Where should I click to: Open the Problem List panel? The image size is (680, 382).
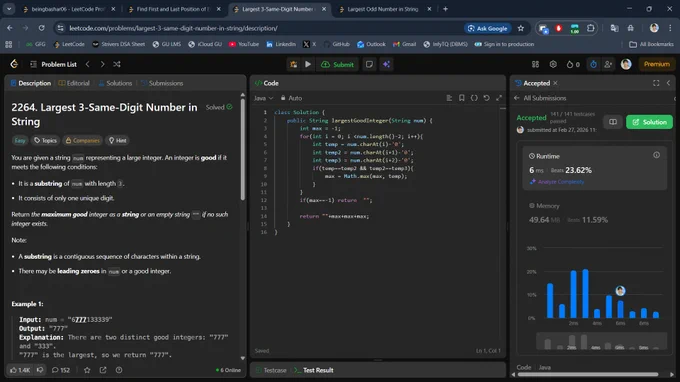53,64
